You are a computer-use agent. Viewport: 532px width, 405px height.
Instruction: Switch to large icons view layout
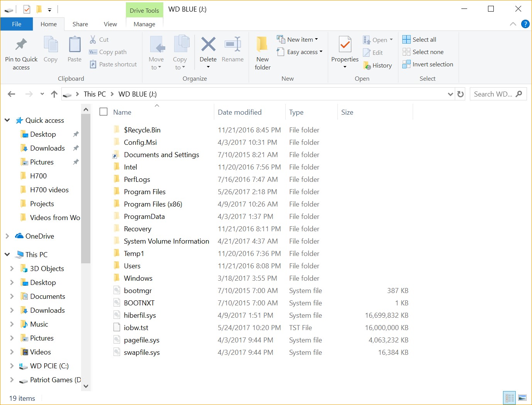pyautogui.click(x=522, y=398)
